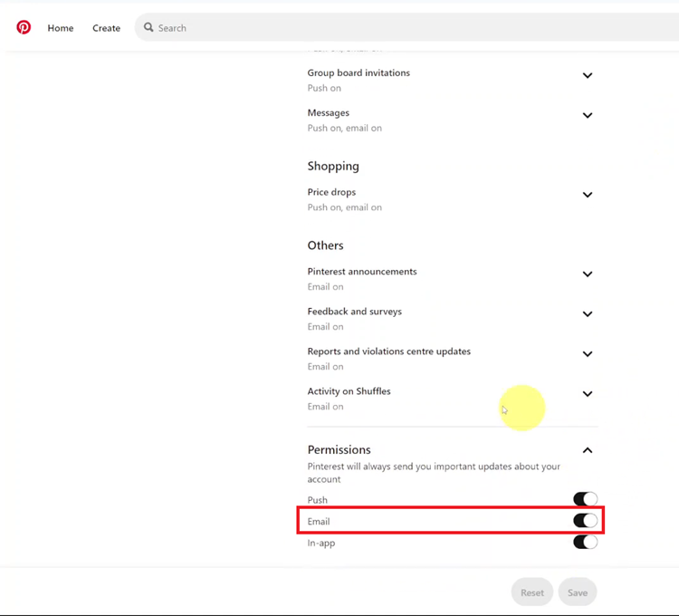
Task: Click the Permissions description about important updates
Action: point(434,473)
